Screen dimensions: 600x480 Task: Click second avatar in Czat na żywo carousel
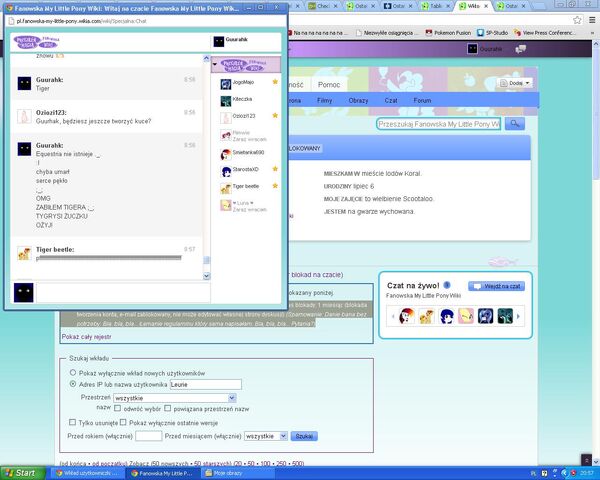[x=426, y=316]
